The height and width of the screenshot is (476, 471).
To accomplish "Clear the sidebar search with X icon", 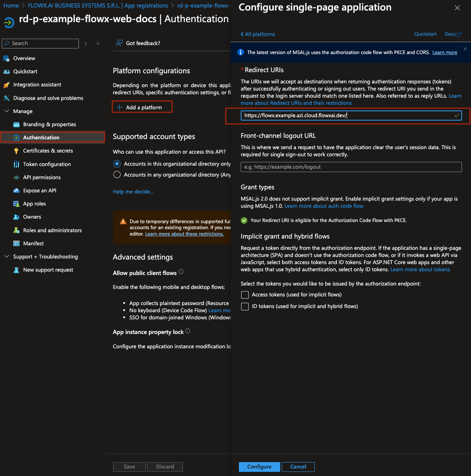I will (x=86, y=44).
